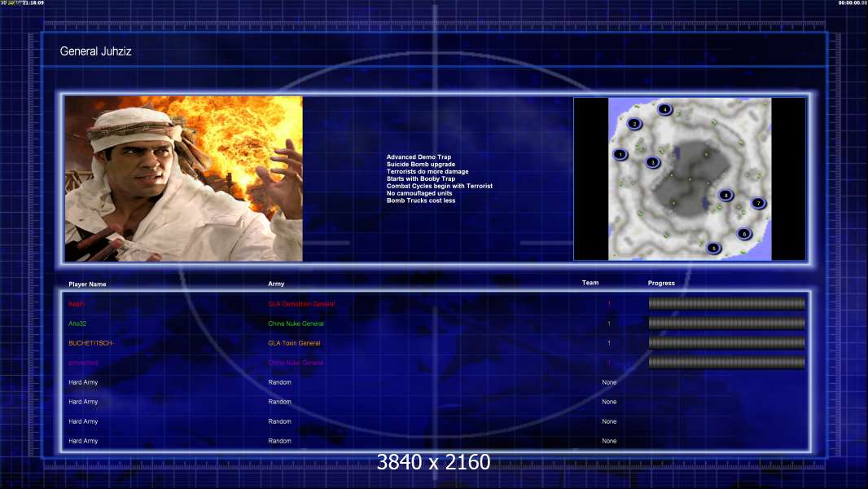Click start position marker 3 on map
Image resolution: width=868 pixels, height=489 pixels.
(x=652, y=162)
